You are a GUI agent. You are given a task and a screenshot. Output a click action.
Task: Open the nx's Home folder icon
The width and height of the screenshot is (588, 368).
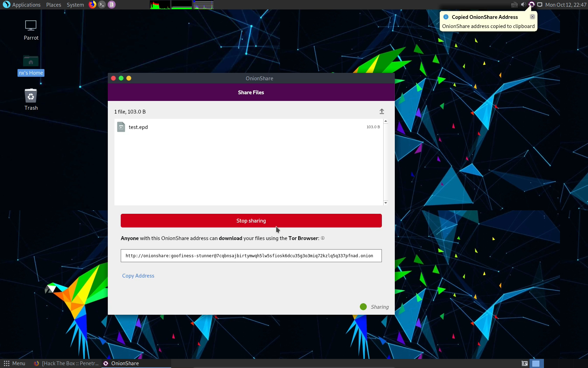[x=31, y=66]
